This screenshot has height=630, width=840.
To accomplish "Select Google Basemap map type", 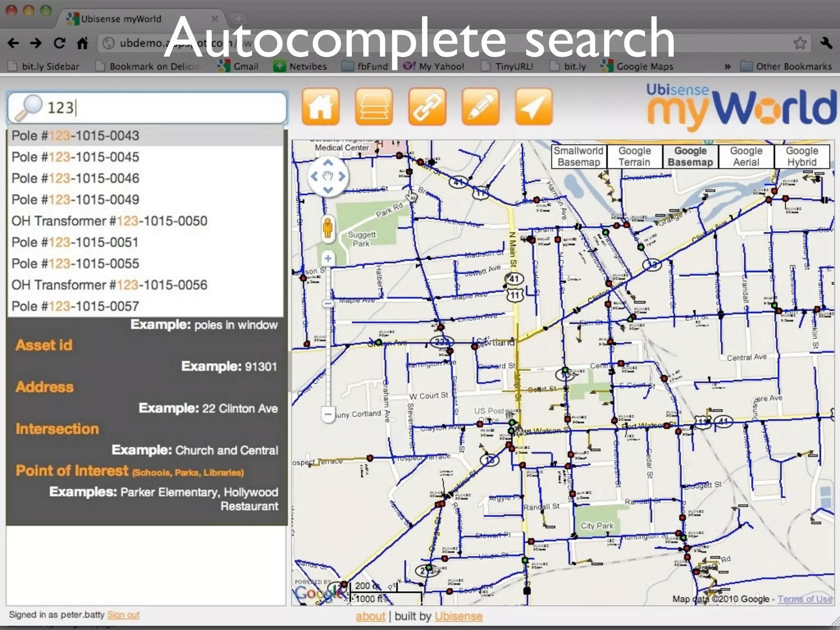I will pos(690,157).
